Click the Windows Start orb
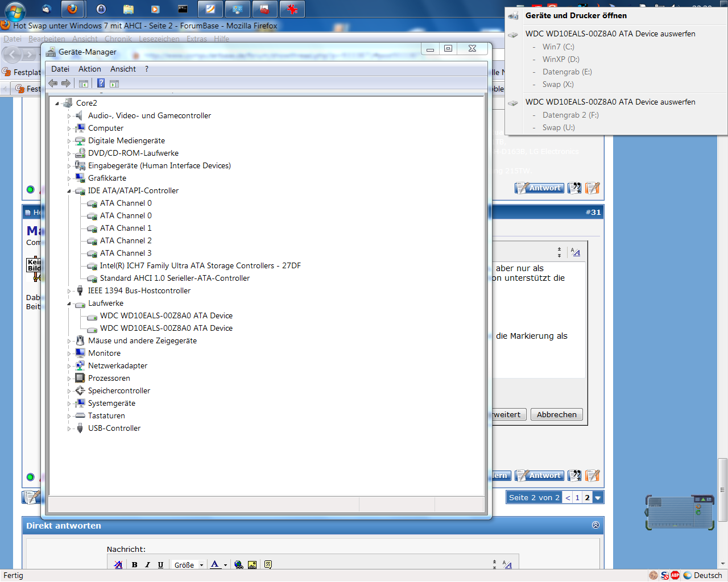 pyautogui.click(x=15, y=10)
